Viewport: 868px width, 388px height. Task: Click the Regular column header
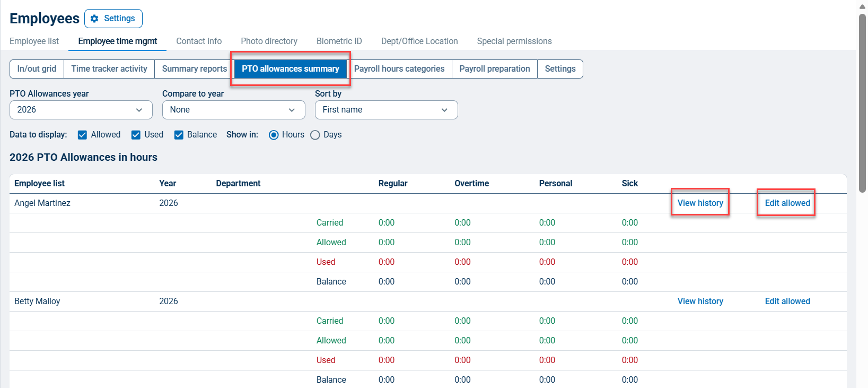[393, 183]
